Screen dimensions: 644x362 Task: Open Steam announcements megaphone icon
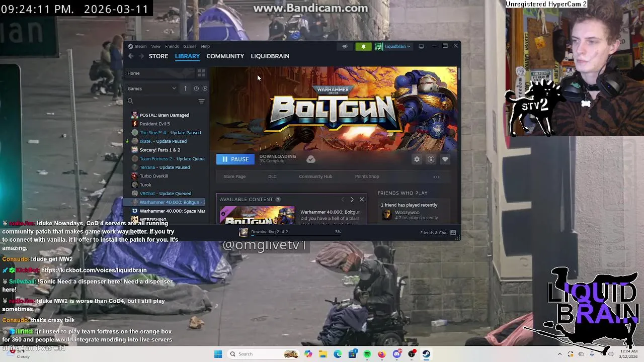tap(345, 46)
